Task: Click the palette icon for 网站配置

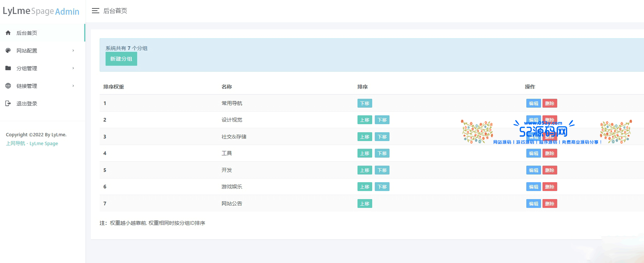Action: (x=8, y=51)
